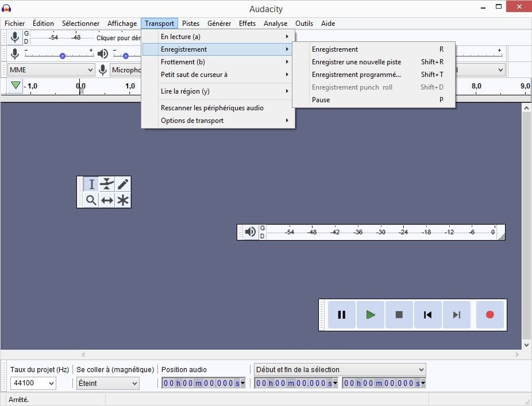Click the vertical scrollbar up arrow

coord(527,108)
